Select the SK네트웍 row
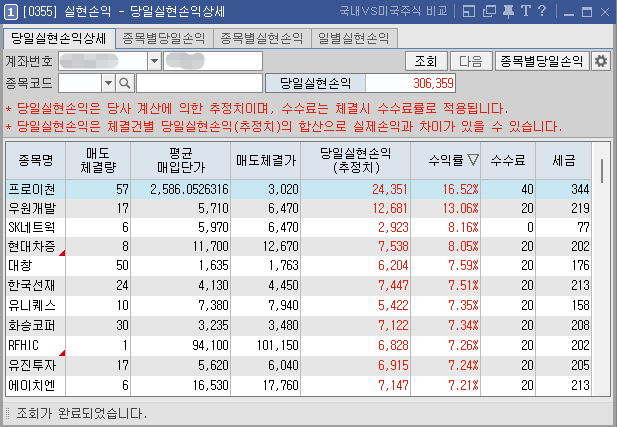 [x=298, y=227]
